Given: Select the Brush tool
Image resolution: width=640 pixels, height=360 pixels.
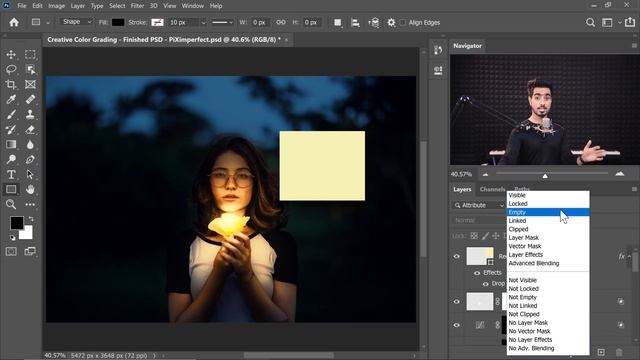Looking at the screenshot, I should coord(11,114).
